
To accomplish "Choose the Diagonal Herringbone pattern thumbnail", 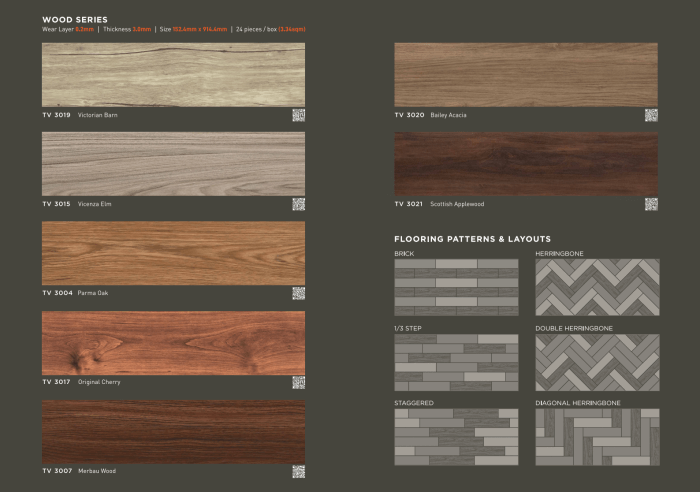I will [x=596, y=436].
